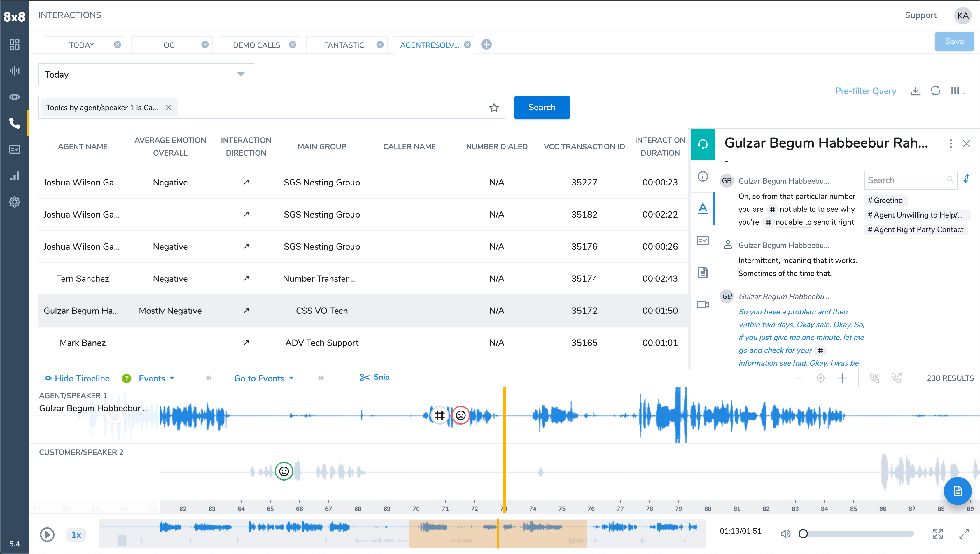This screenshot has height=554, width=980.
Task: Select the phone interactions sidebar icon
Action: coord(15,123)
